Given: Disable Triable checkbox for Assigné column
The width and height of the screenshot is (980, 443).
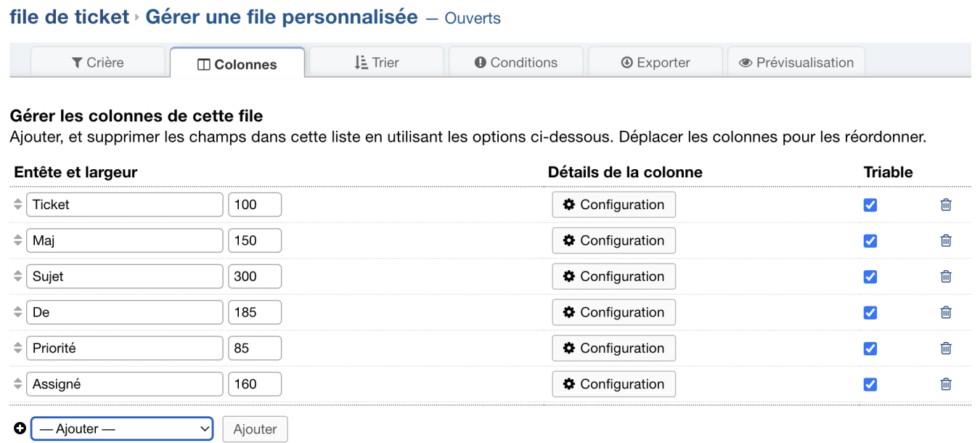Looking at the screenshot, I should click(870, 384).
